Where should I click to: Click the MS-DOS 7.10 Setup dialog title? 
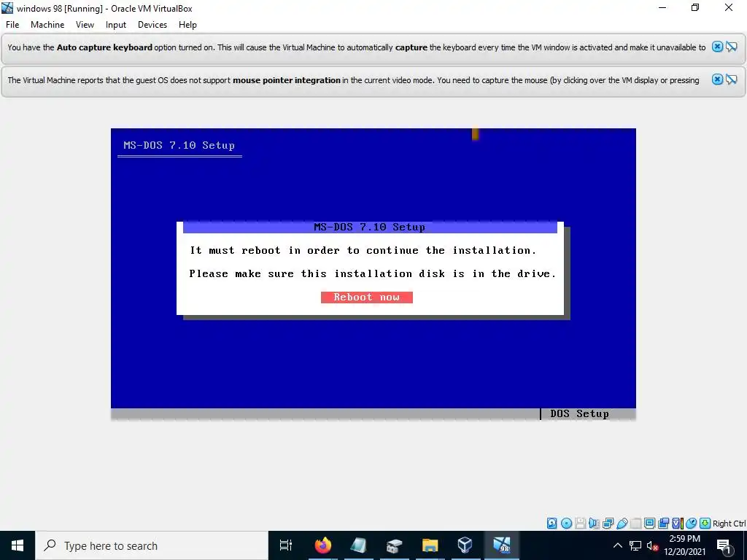[370, 227]
